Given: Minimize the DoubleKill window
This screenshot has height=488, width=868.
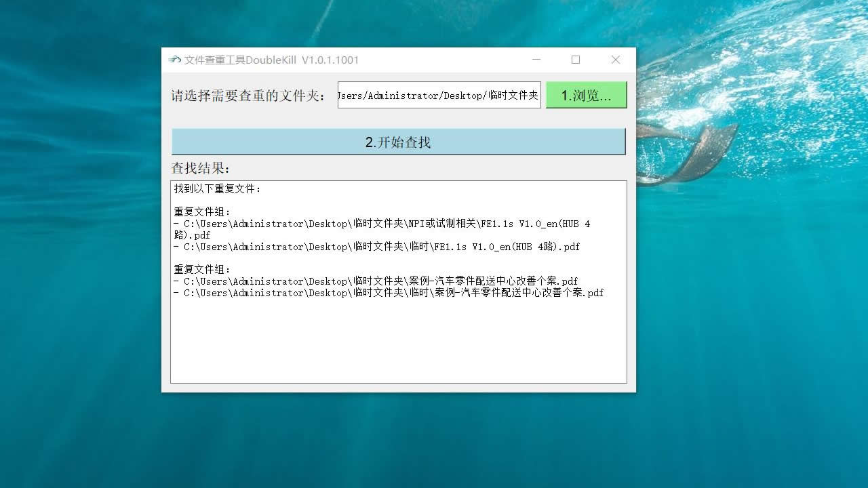Looking at the screenshot, I should (x=536, y=60).
